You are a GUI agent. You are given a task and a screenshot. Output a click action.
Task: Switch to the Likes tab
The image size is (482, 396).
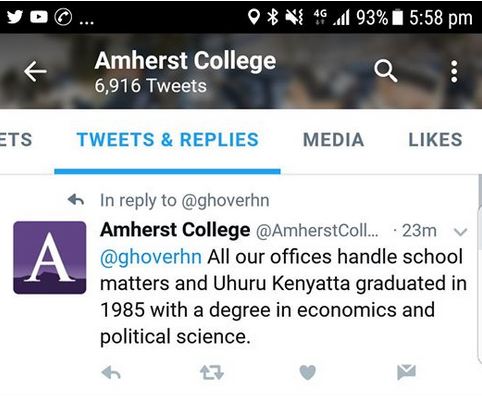(435, 140)
